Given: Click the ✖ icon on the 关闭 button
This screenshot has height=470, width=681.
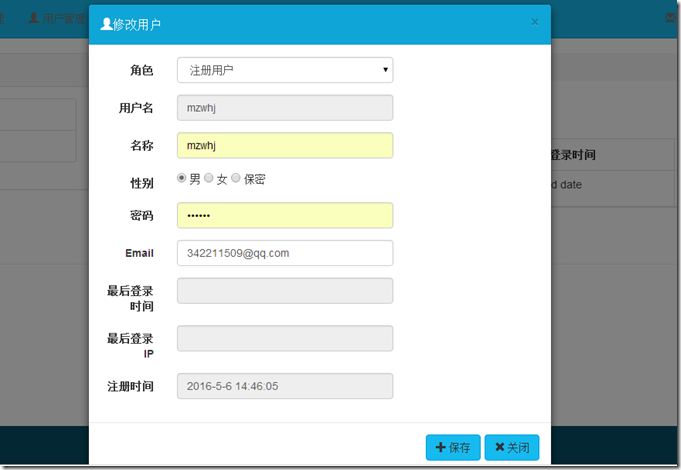Looking at the screenshot, I should [x=498, y=448].
